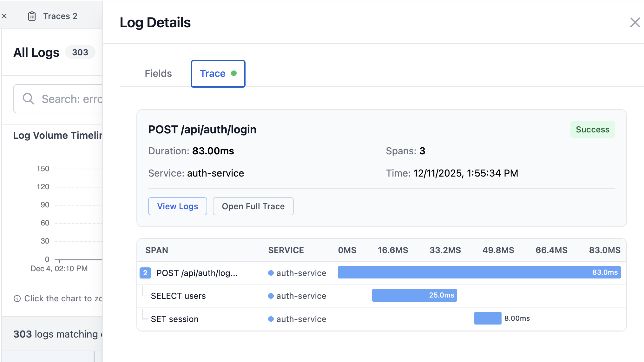644x362 pixels.
Task: Click the search magnifier icon
Action: (x=28, y=99)
